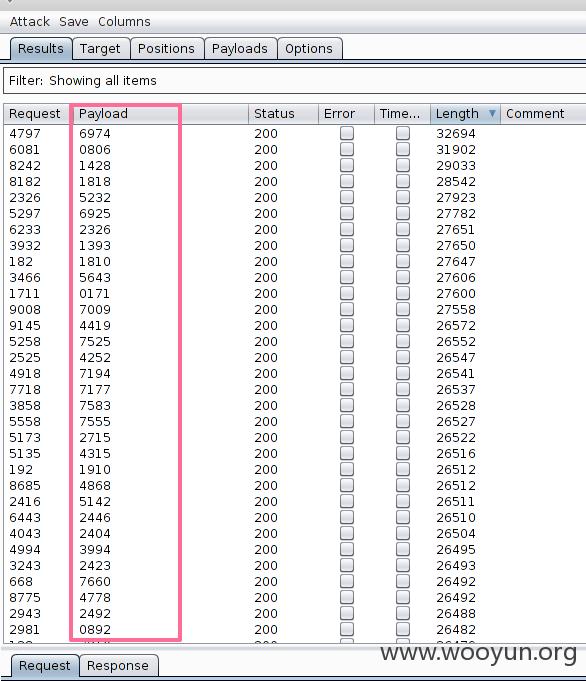This screenshot has height=681, width=586.
Task: Tick Timeout checkbox for request 1711
Action: [403, 293]
